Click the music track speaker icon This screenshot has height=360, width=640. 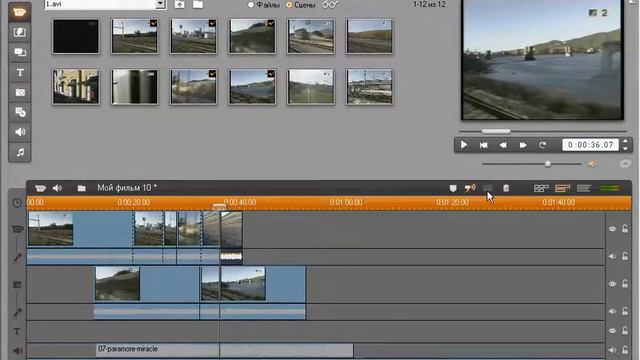[17, 351]
